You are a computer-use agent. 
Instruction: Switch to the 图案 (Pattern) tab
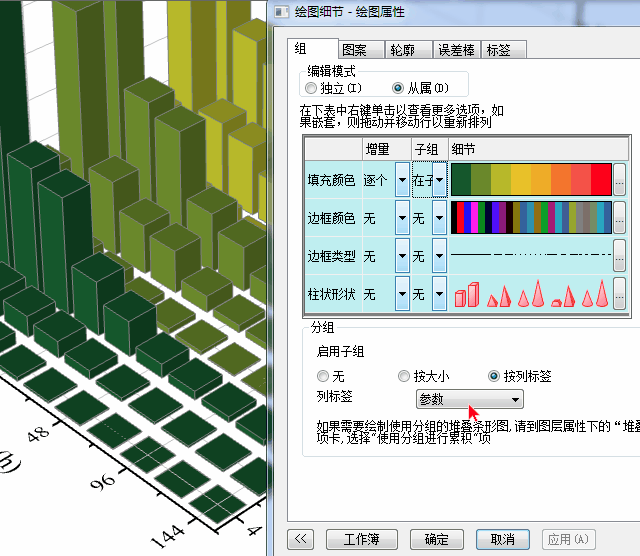[x=353, y=50]
